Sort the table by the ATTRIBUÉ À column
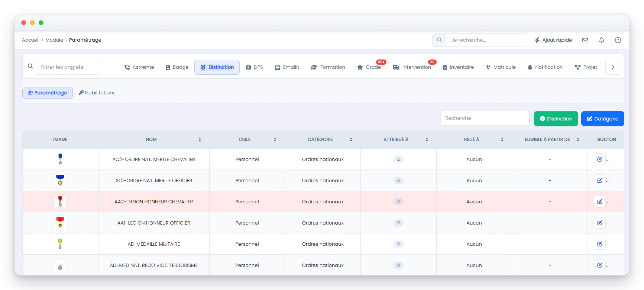This screenshot has width=644, height=290. (427, 140)
